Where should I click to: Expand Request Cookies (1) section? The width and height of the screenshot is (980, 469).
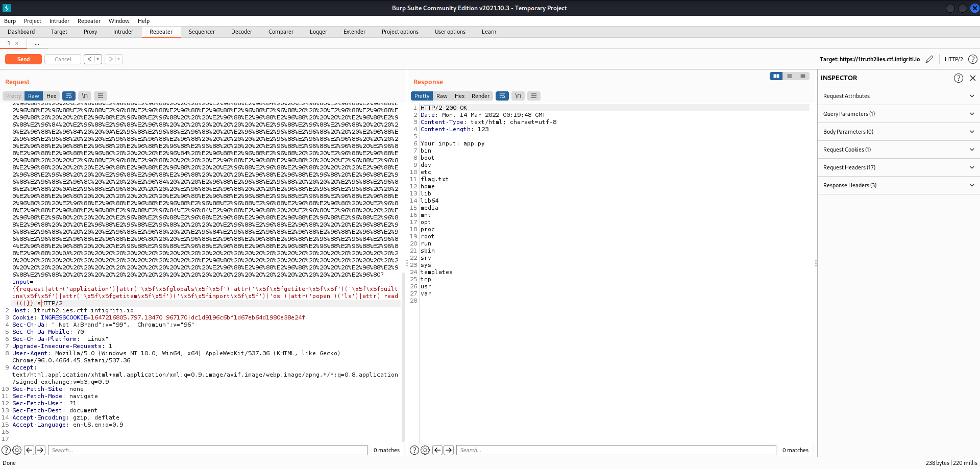pos(898,150)
